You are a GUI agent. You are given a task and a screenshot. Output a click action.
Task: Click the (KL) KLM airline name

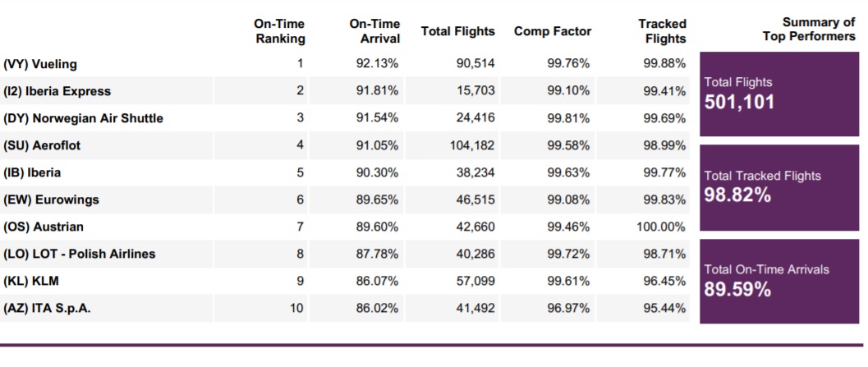(31, 281)
